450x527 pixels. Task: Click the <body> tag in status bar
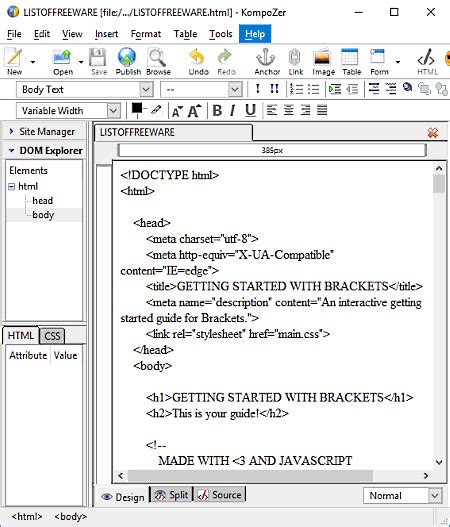pos(70,516)
